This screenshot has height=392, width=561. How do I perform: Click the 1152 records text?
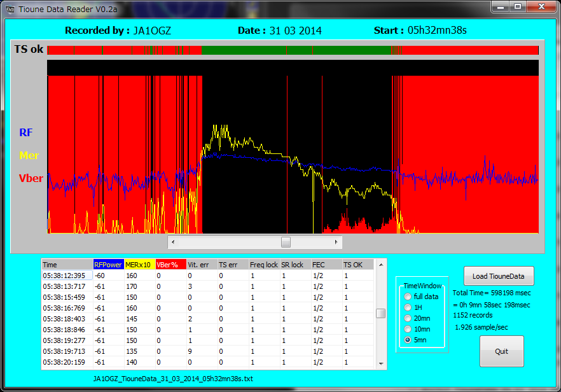473,315
